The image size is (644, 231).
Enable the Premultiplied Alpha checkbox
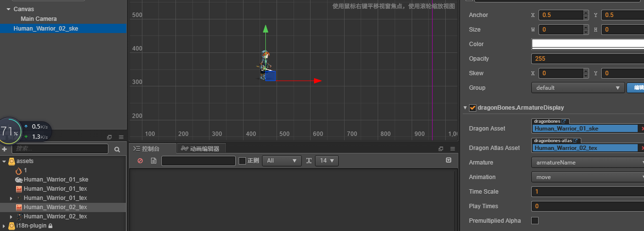(535, 220)
